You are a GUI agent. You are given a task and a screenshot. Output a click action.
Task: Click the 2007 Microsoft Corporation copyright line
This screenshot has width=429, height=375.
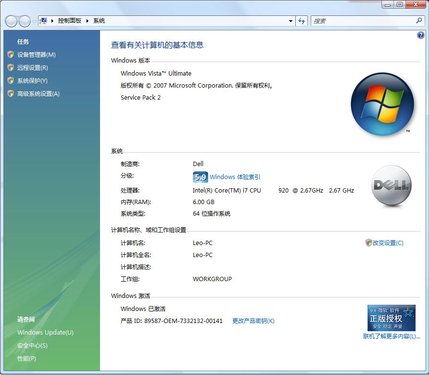(196, 86)
